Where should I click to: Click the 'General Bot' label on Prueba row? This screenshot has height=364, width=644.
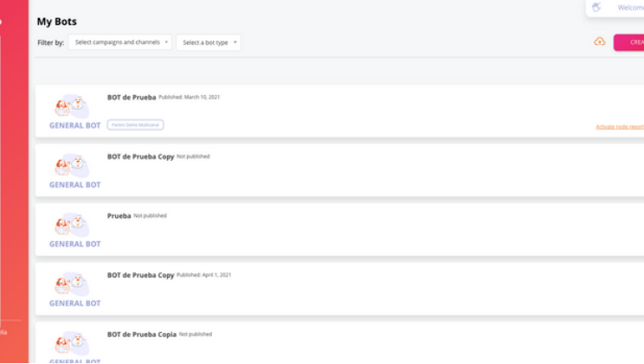[74, 244]
